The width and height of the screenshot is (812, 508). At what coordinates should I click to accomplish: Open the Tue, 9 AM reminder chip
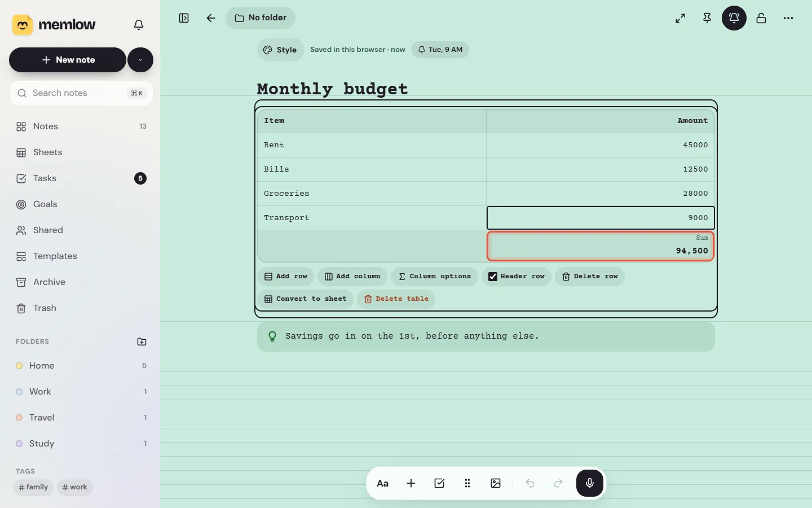click(x=440, y=50)
